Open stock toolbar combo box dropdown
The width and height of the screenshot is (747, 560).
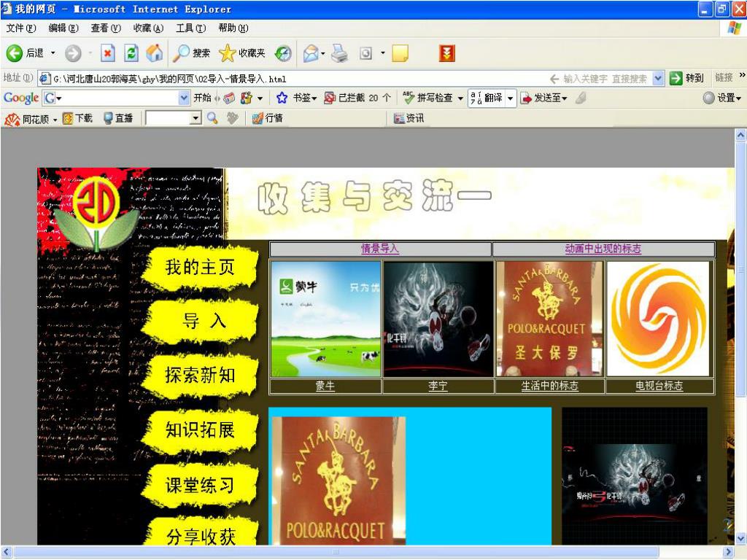(196, 118)
